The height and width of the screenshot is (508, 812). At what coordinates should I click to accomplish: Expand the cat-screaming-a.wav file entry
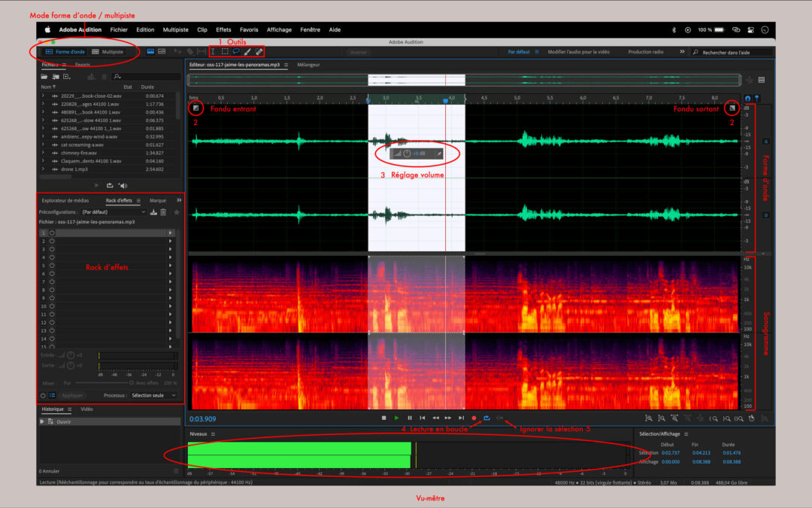pos(43,144)
